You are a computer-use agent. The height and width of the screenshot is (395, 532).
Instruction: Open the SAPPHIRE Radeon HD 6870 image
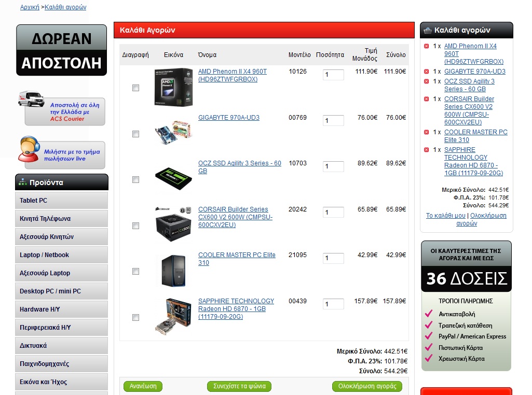(173, 316)
